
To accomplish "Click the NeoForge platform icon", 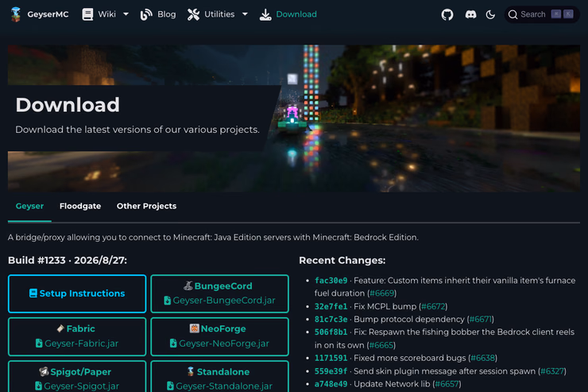I will pyautogui.click(x=194, y=328).
